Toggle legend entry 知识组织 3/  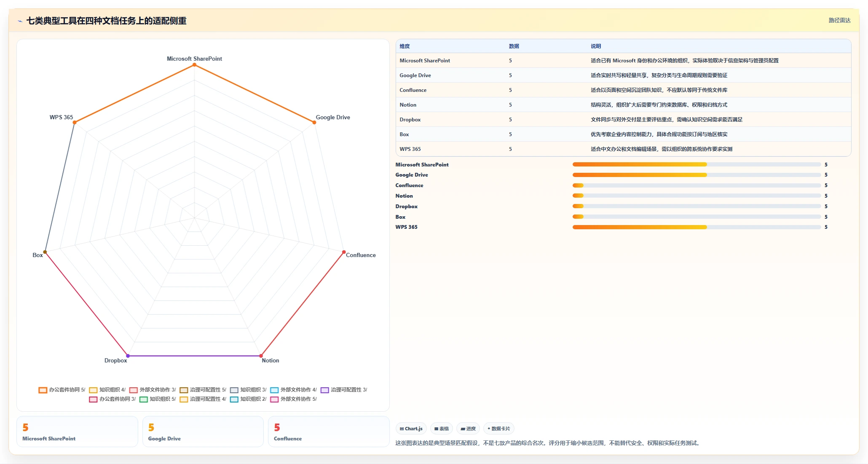click(248, 390)
